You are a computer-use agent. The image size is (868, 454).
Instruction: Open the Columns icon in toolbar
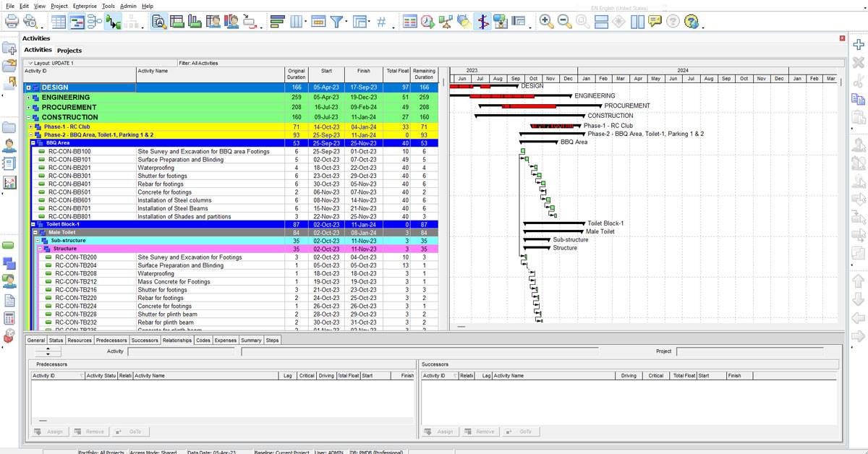(296, 22)
